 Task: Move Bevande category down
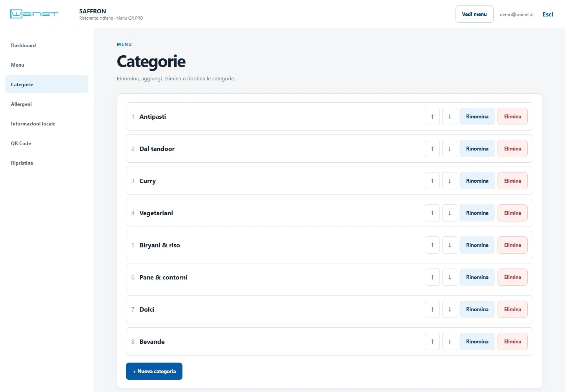pyautogui.click(x=450, y=341)
